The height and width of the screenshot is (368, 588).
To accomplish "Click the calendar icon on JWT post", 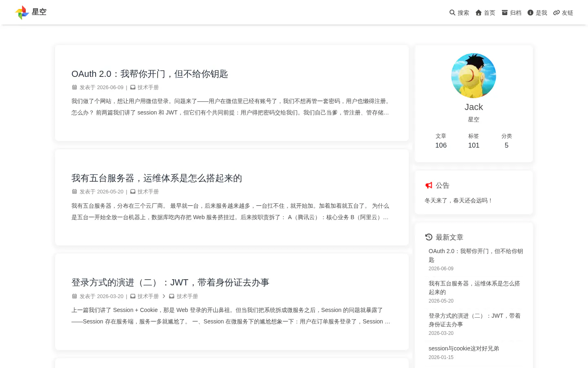I will 74,296.
